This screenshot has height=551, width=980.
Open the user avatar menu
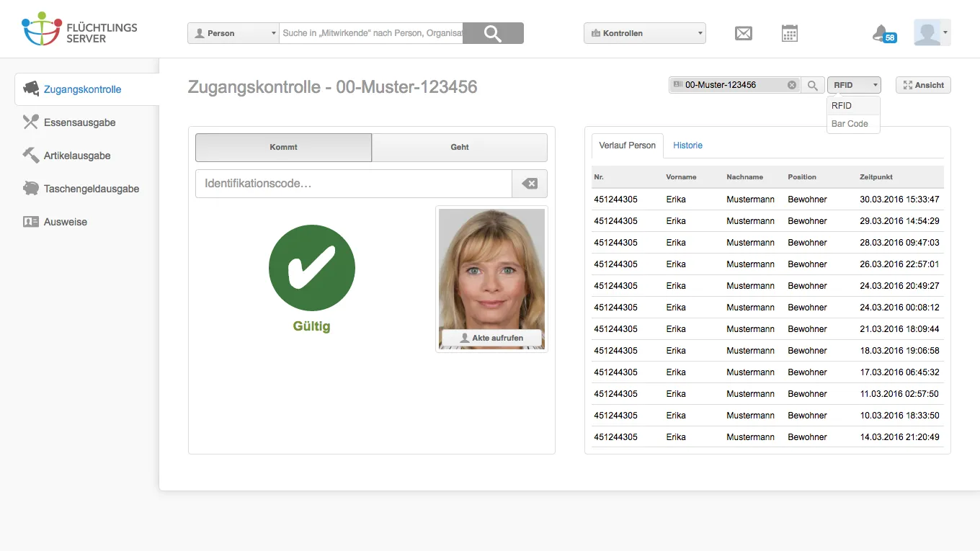point(932,32)
